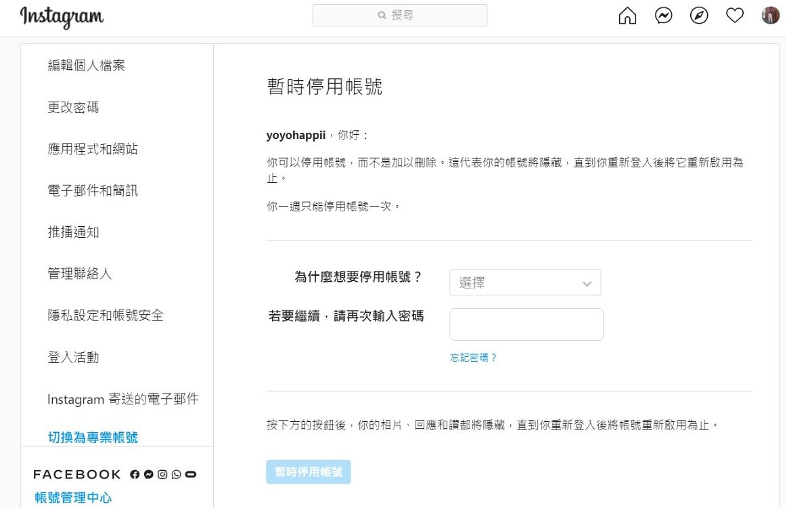Click the heart activity icon

point(735,16)
